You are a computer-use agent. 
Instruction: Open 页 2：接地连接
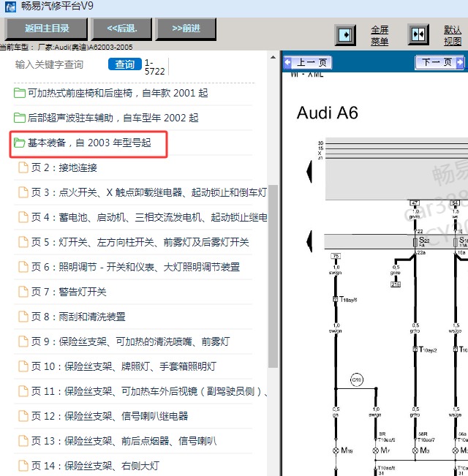pos(64,167)
